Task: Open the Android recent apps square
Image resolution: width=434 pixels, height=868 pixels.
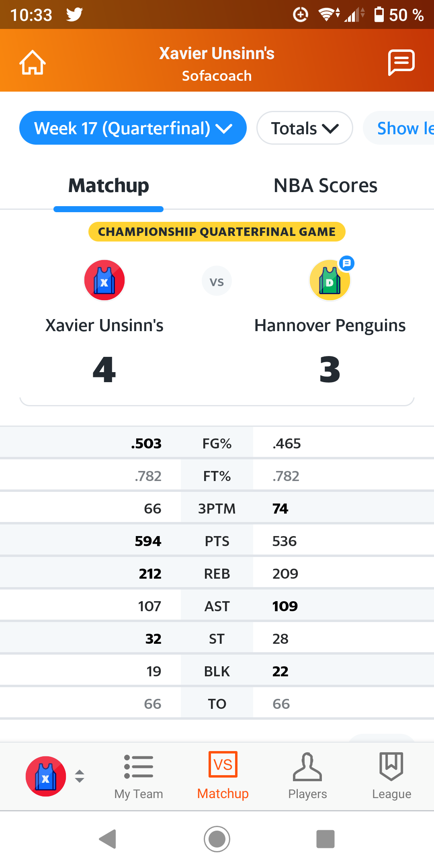Action: click(x=325, y=839)
